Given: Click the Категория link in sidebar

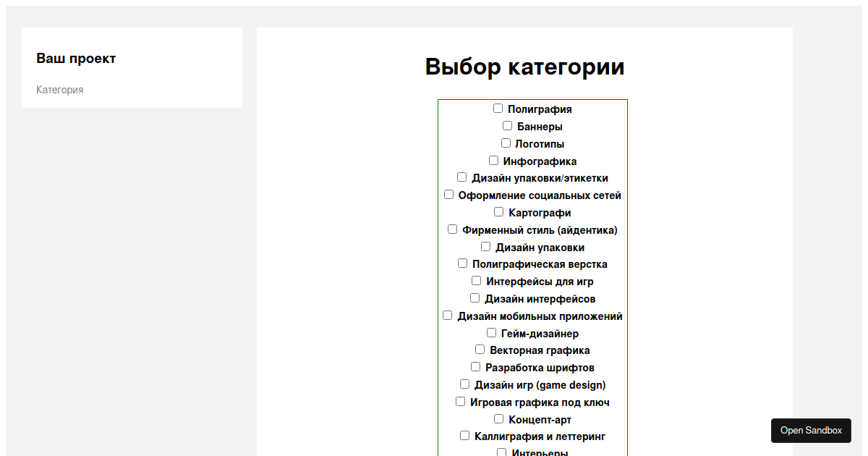Looking at the screenshot, I should click(x=60, y=90).
